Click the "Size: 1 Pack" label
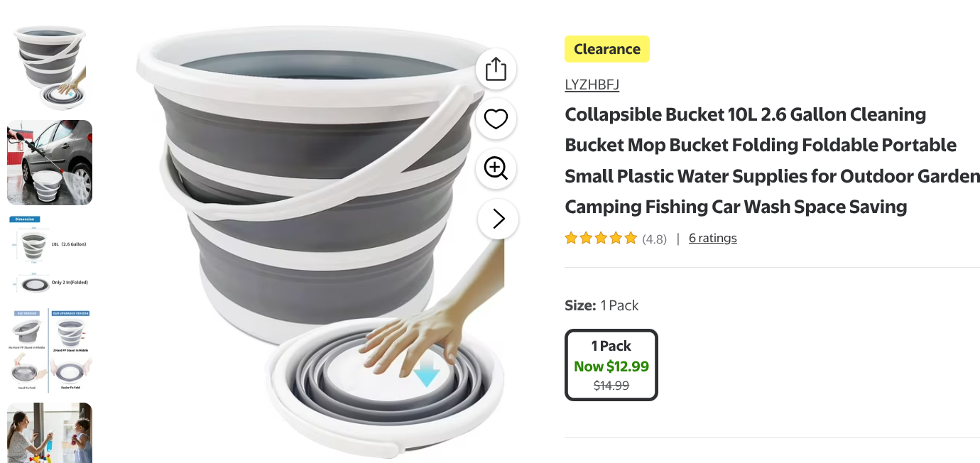This screenshot has width=980, height=463. click(601, 305)
